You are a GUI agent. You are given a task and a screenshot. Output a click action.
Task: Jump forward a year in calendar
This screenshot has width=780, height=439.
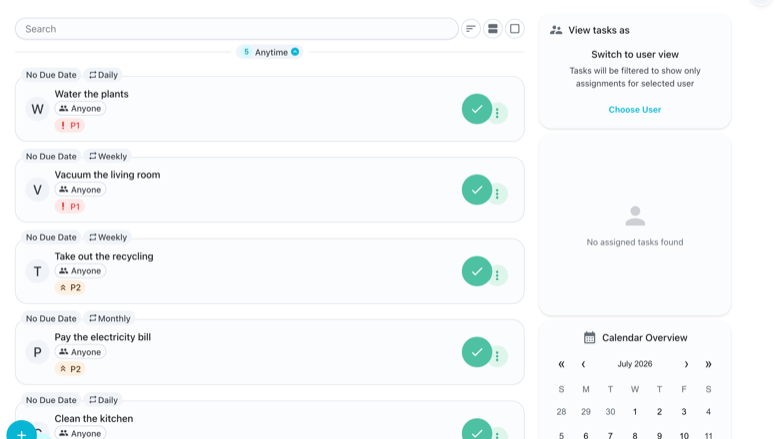click(708, 364)
